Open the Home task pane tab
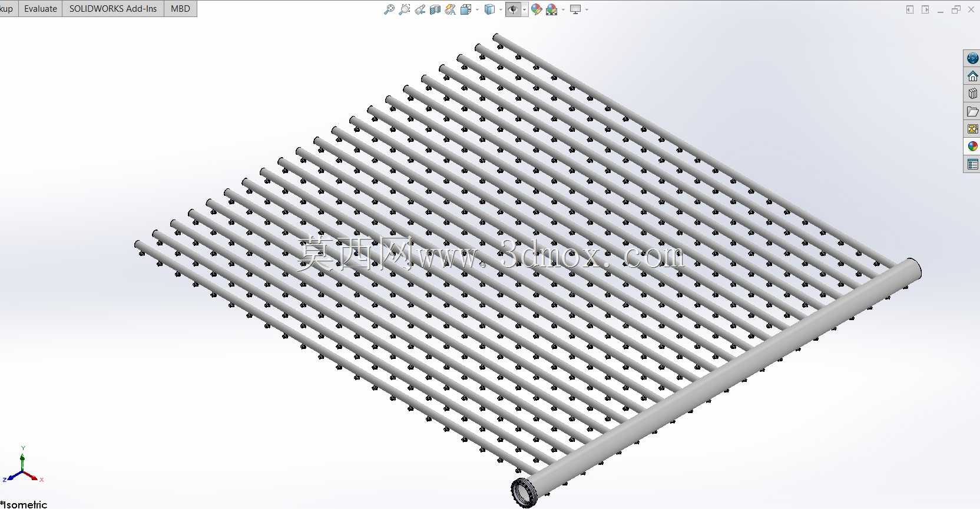980x509 pixels. (972, 76)
